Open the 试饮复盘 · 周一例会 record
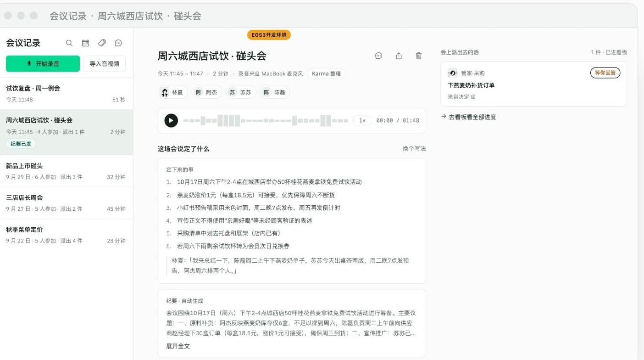644x360 pixels. coord(67,94)
